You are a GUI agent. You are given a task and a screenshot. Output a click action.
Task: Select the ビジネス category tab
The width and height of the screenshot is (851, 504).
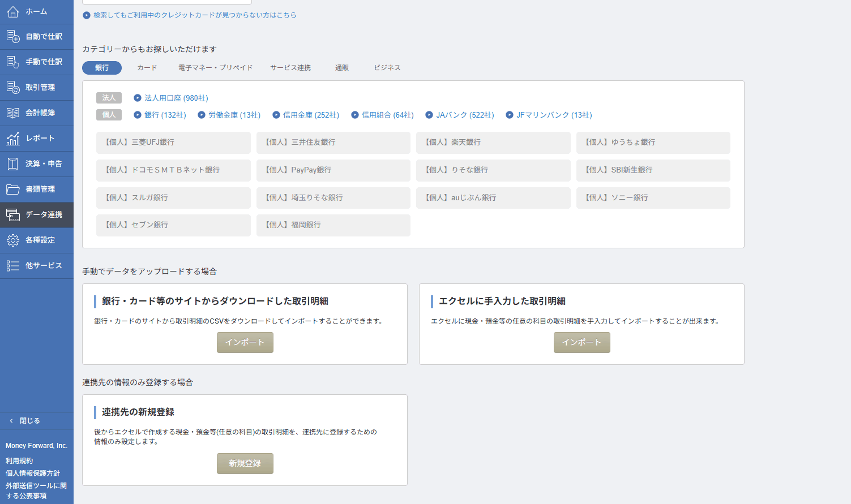[x=387, y=68]
